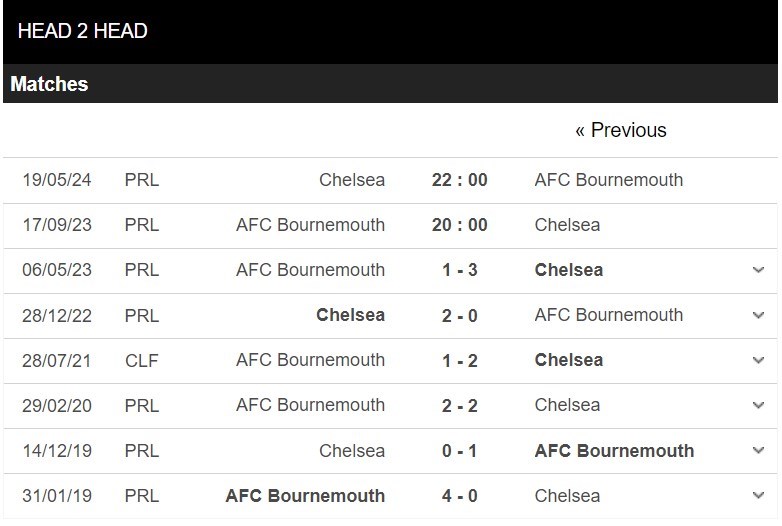
Task: Expand the 06/05/23 match details chevron
Action: point(758,270)
